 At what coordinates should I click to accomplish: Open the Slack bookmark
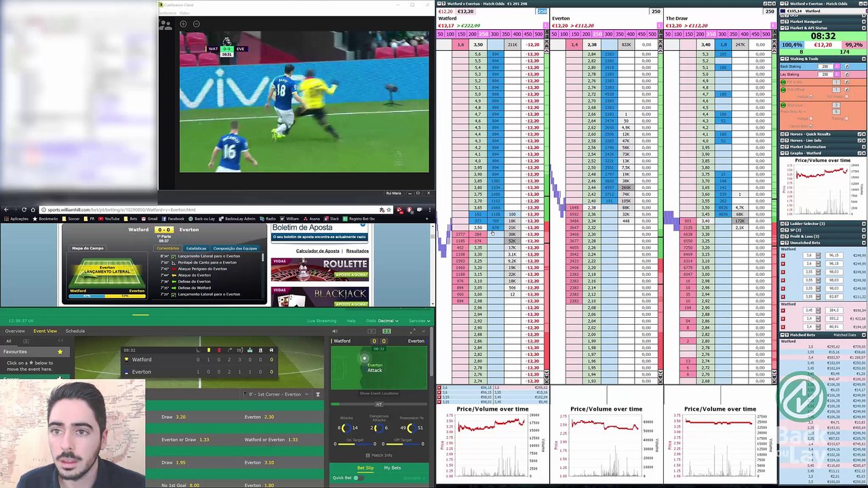pos(332,219)
